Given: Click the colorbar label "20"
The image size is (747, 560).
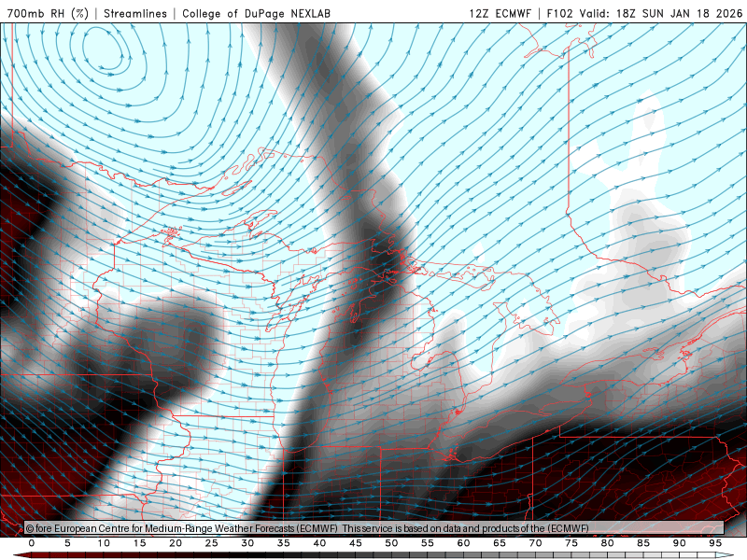Looking at the screenshot, I should [176, 543].
